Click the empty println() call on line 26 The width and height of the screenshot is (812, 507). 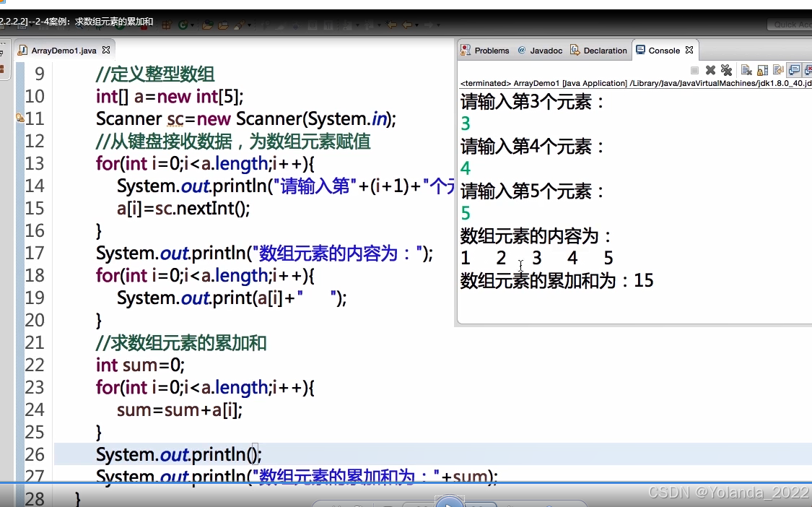(179, 455)
